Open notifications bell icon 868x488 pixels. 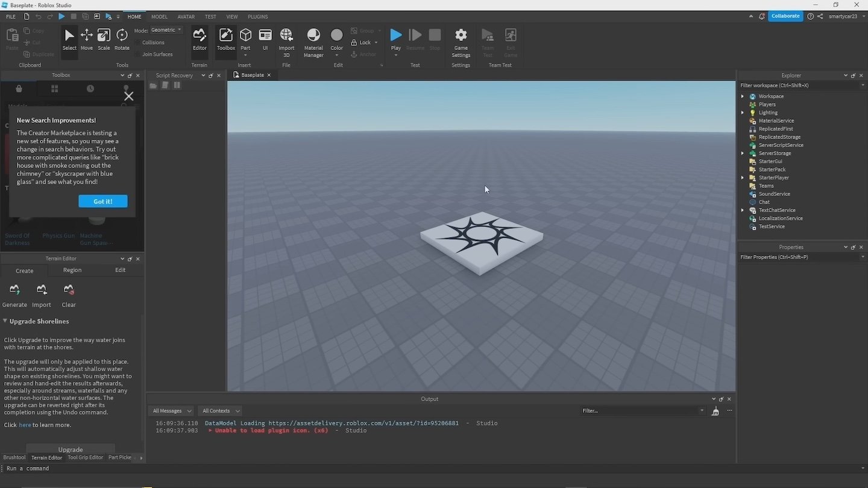click(761, 16)
